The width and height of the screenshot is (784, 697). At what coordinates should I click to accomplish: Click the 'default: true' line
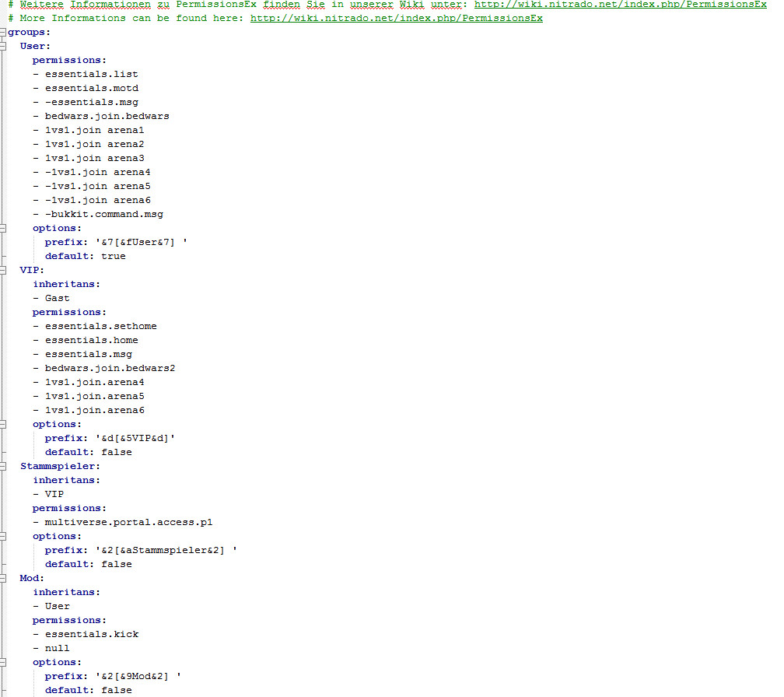coord(85,257)
